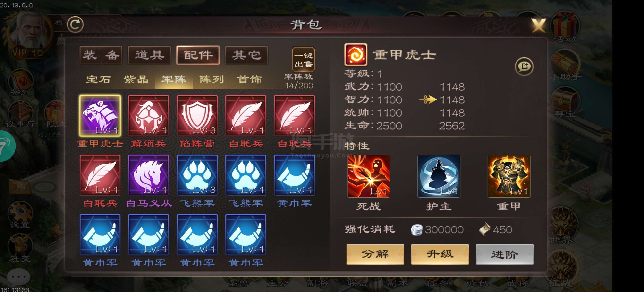
Task: Select the Lv:3 飞熊军 paw icon
Action: tap(197, 175)
